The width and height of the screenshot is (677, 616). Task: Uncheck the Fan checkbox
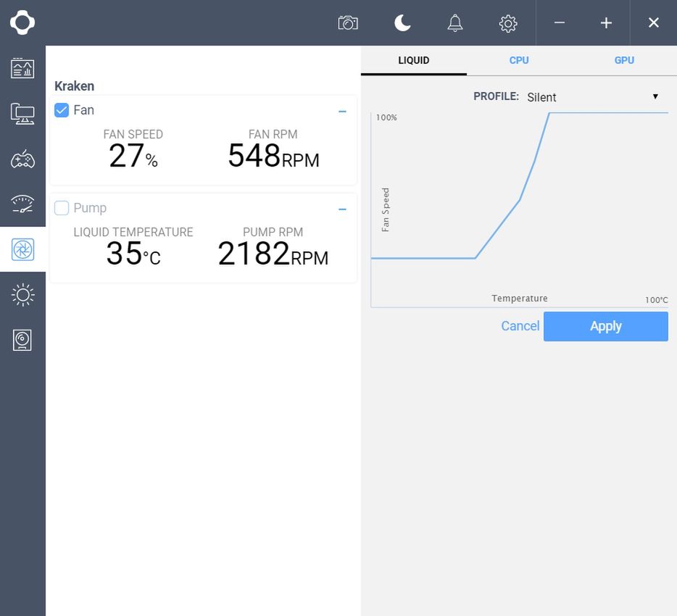pyautogui.click(x=62, y=110)
